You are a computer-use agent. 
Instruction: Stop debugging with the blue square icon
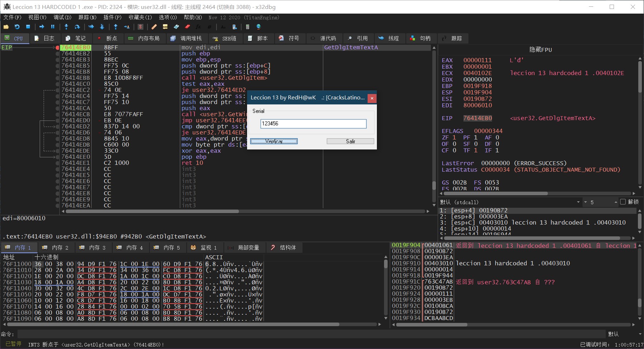click(28, 27)
